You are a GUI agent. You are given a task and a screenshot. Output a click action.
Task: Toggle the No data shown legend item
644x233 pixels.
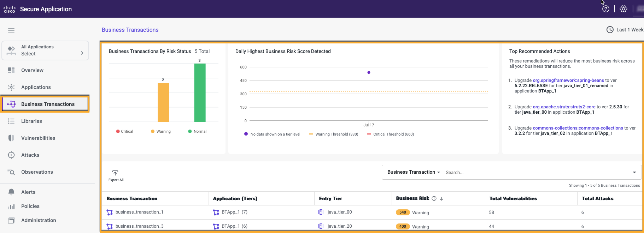(x=272, y=134)
